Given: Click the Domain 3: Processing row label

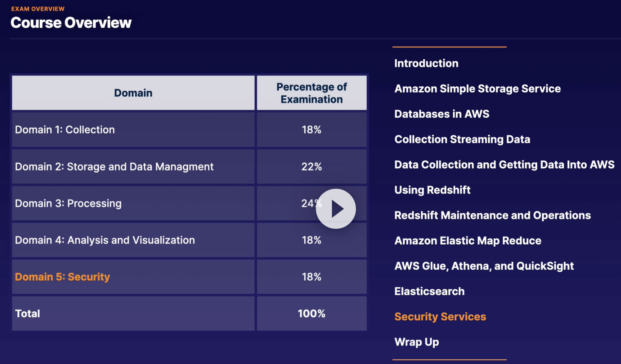Looking at the screenshot, I should coord(68,203).
